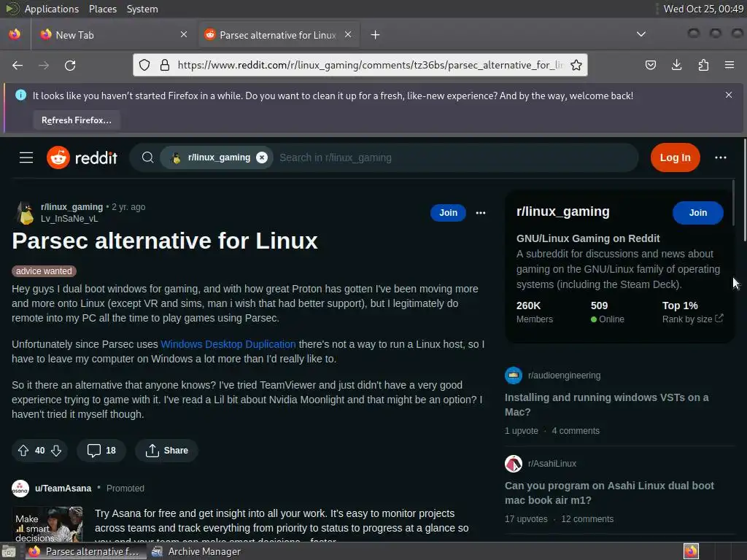The width and height of the screenshot is (747, 560).
Task: Open Firefox downloads icon
Action: pos(676,65)
